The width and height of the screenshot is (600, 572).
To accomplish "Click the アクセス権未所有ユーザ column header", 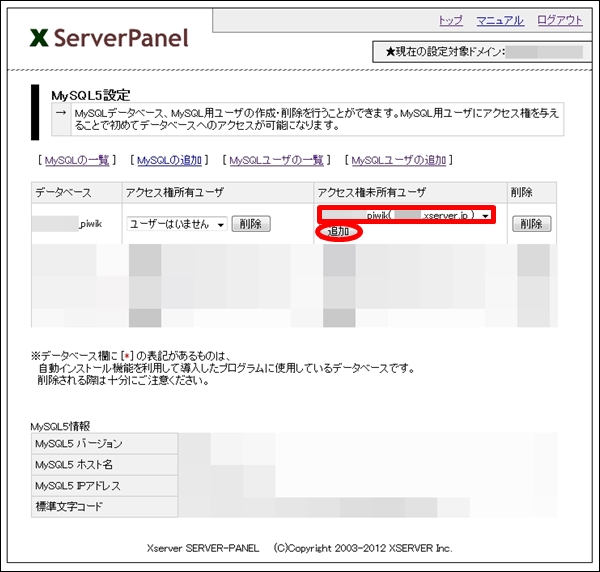I will tap(411, 192).
